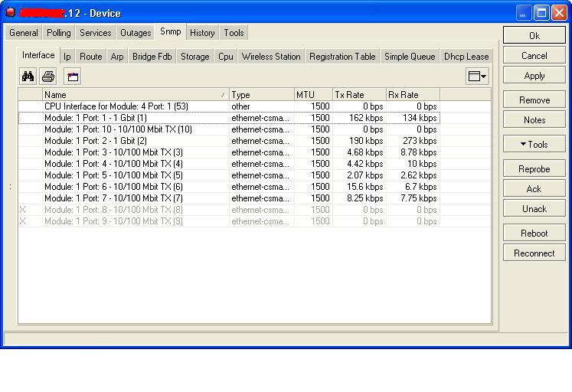
Task: Select row Module: 1 Port: 4 - 10/100 Mbit TX (4)
Action: point(229,164)
